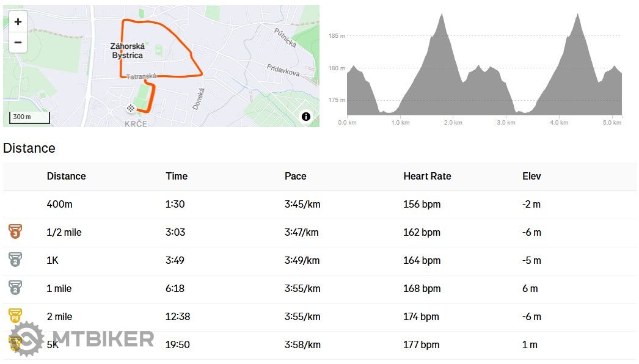The width and height of the screenshot is (639, 364).
Task: Click the MTBIKER gear logo
Action: [x=26, y=339]
